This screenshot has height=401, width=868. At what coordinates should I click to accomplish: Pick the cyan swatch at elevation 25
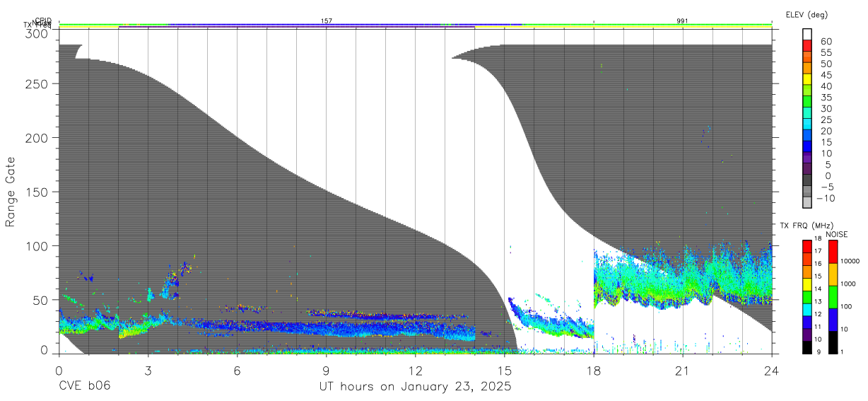[807, 124]
